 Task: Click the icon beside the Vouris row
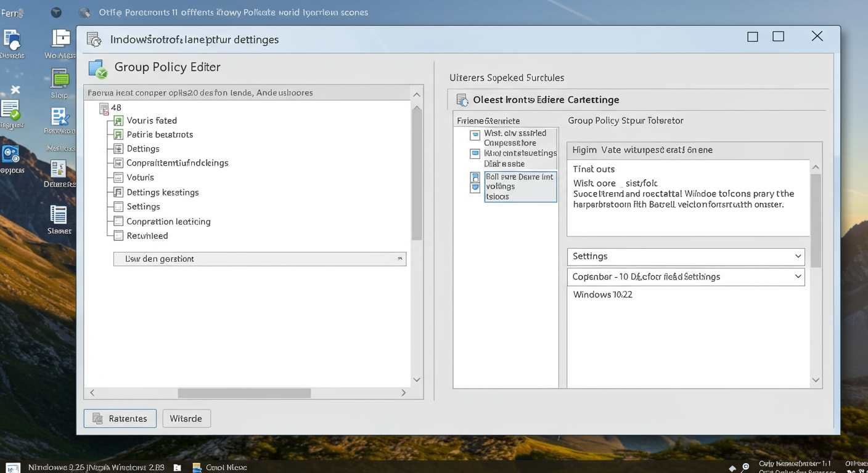click(x=118, y=177)
